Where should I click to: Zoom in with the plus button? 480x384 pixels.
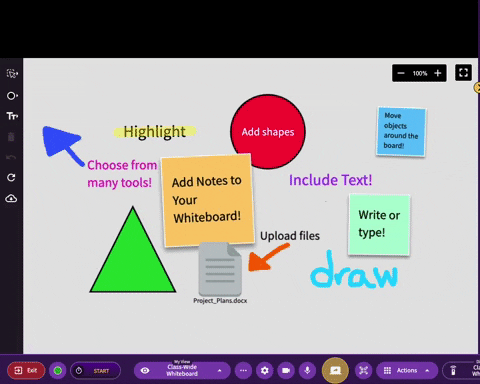click(x=438, y=73)
